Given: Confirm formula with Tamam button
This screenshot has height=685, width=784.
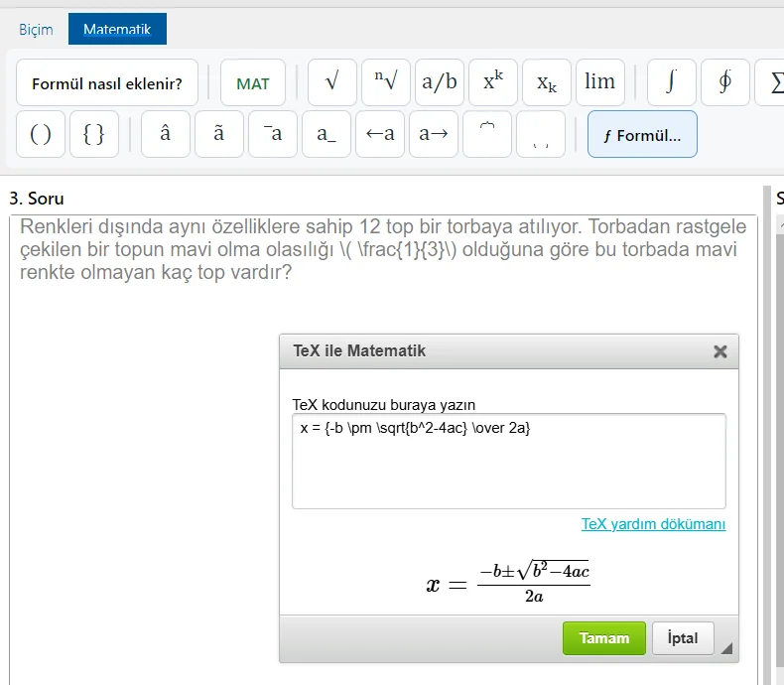Looking at the screenshot, I should coord(604,638).
